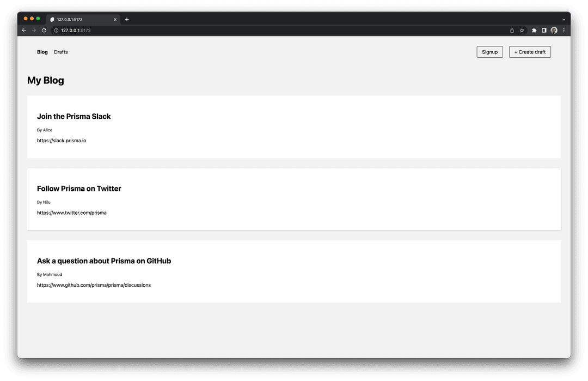Image resolution: width=588 pixels, height=381 pixels.
Task: Bookmark the page with the star icon
Action: click(x=522, y=31)
